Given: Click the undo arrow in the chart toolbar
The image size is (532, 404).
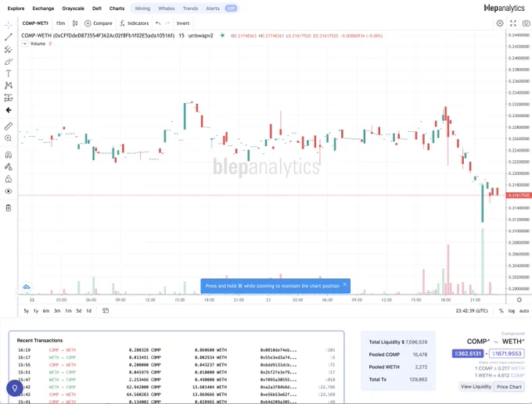Looking at the screenshot, I should tap(158, 23).
